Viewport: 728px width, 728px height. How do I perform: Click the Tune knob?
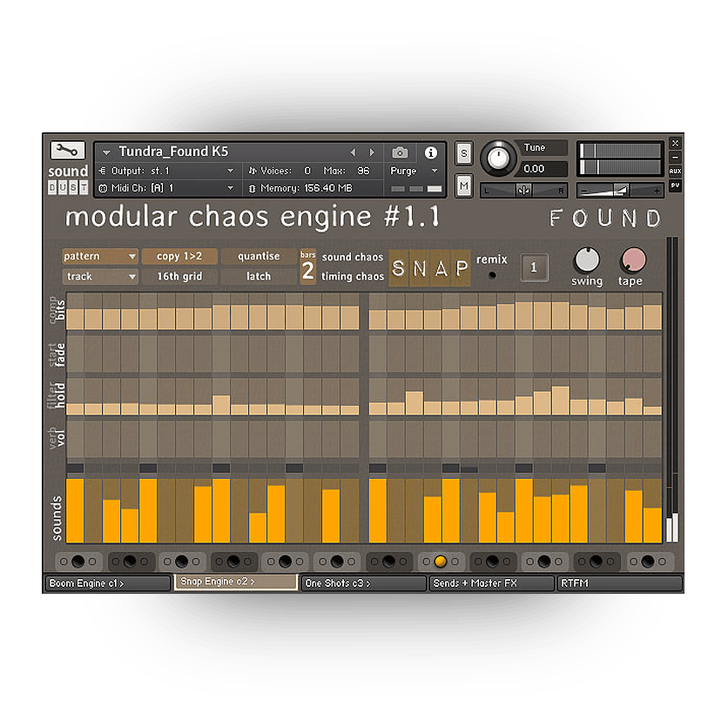tap(498, 158)
